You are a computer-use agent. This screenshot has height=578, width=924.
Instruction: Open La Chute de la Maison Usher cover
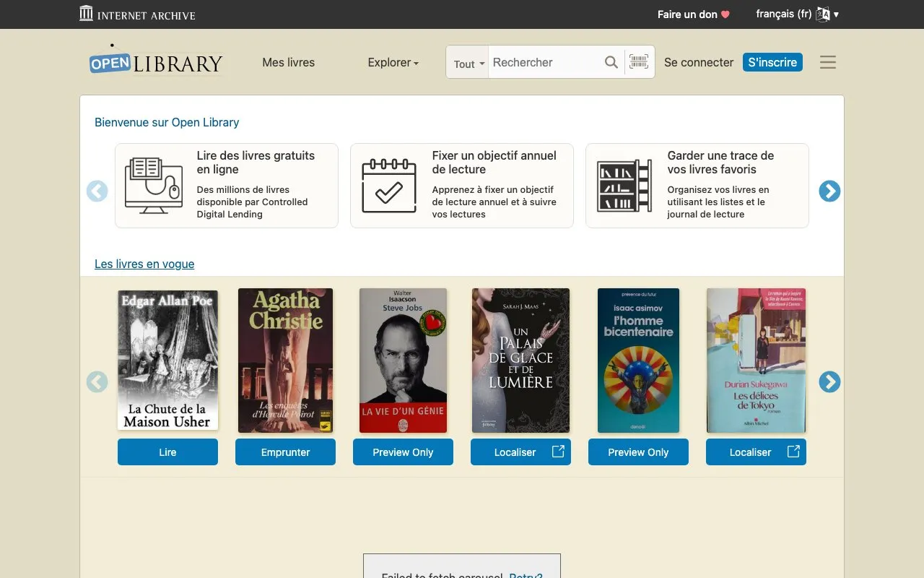click(x=167, y=360)
